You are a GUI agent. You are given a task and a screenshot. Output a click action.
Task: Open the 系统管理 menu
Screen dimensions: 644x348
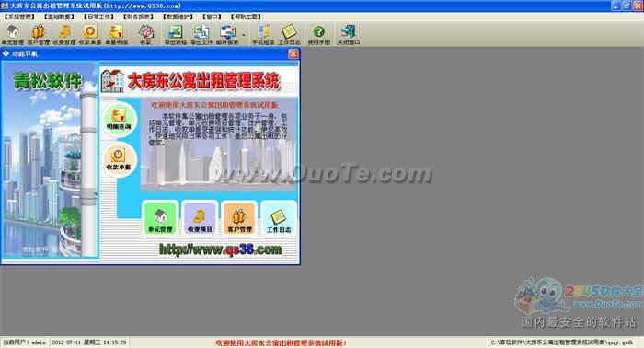(19, 17)
